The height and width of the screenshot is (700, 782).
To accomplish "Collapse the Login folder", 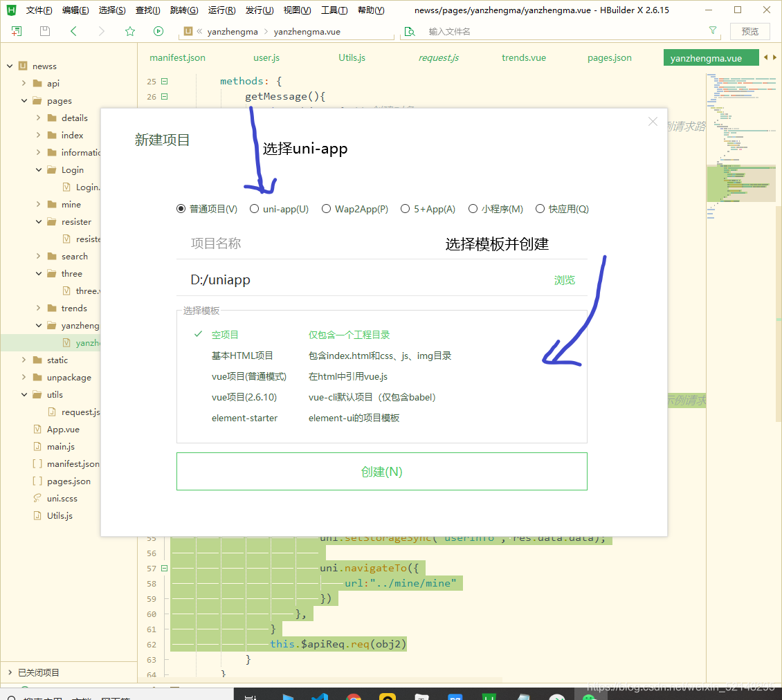I will coord(38,170).
